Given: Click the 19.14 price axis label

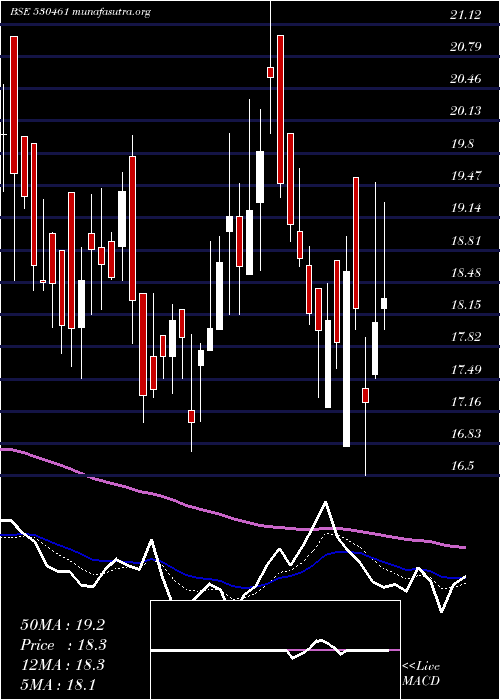Looking at the screenshot, I should (x=466, y=208).
